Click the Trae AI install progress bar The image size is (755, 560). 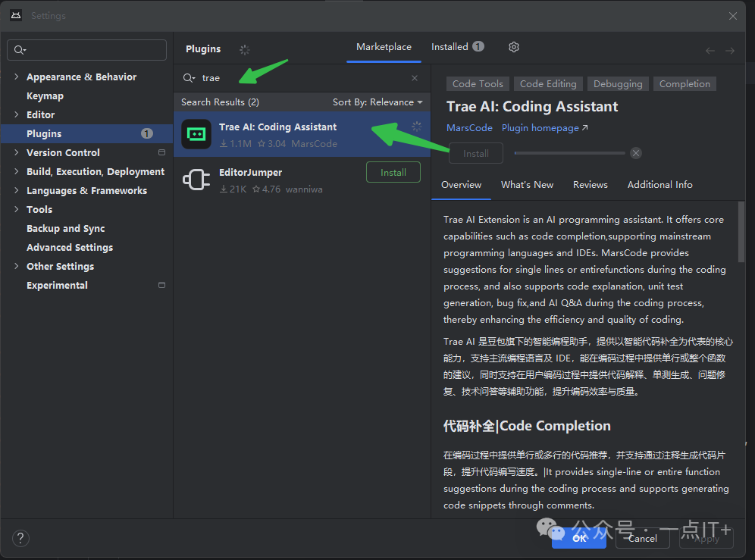[x=569, y=153]
